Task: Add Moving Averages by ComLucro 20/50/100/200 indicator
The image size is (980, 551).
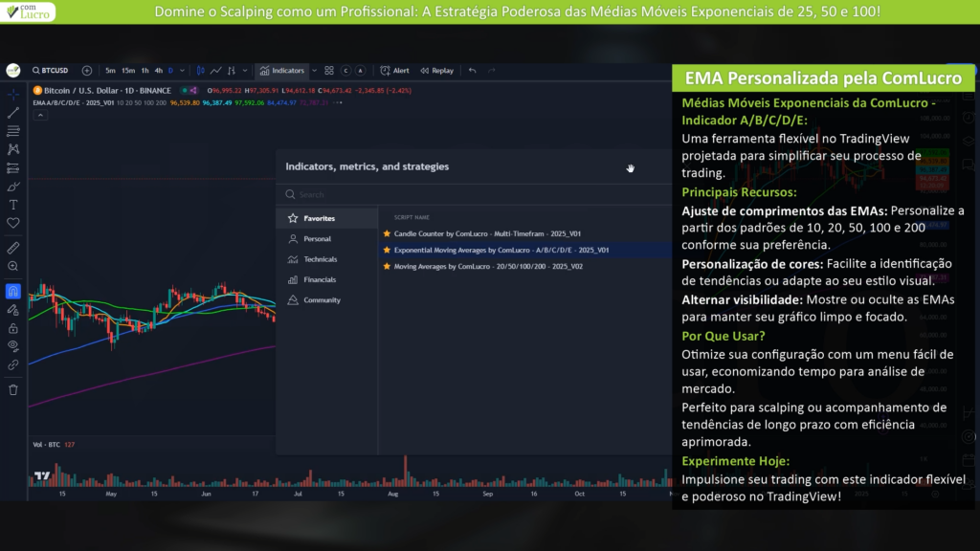Action: tap(488, 266)
